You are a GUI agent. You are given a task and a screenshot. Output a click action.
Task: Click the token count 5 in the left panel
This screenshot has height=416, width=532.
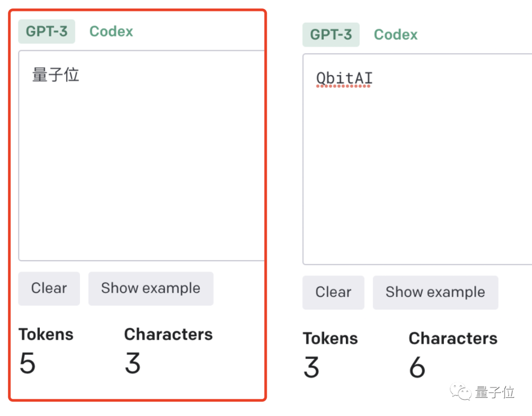[27, 364]
